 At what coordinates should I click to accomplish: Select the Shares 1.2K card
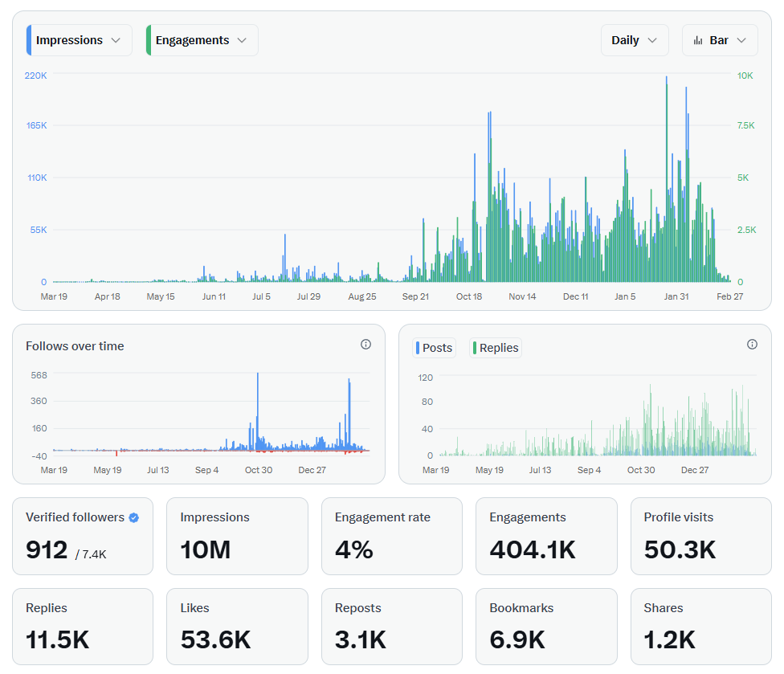[x=701, y=627]
